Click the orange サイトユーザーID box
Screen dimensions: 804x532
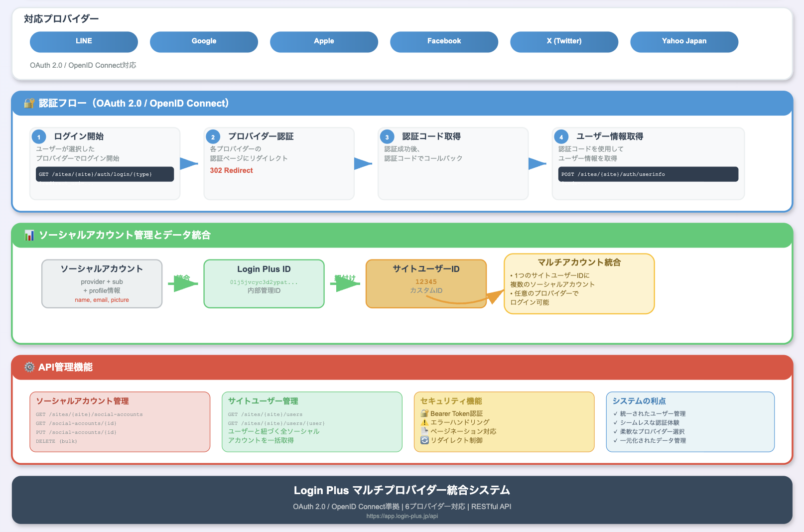426,283
